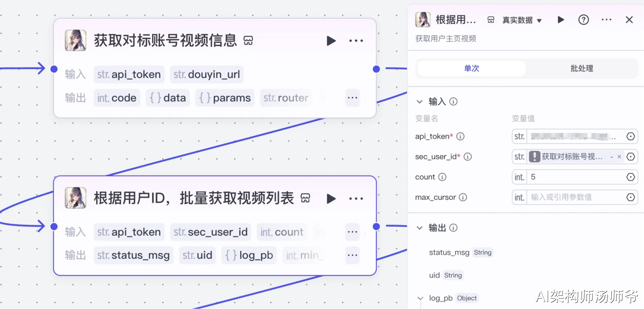644x309 pixels.
Task: Click plugin icon beside 根据用户ID node title
Action: pos(305,198)
